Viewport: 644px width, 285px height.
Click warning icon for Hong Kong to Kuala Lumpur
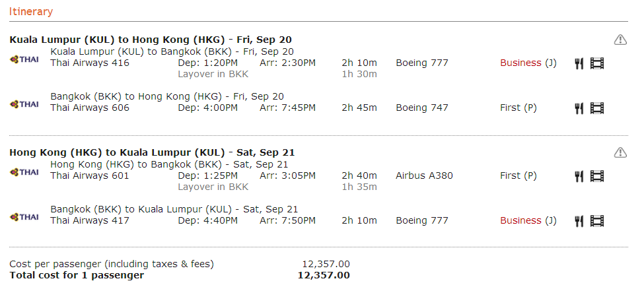click(x=620, y=152)
